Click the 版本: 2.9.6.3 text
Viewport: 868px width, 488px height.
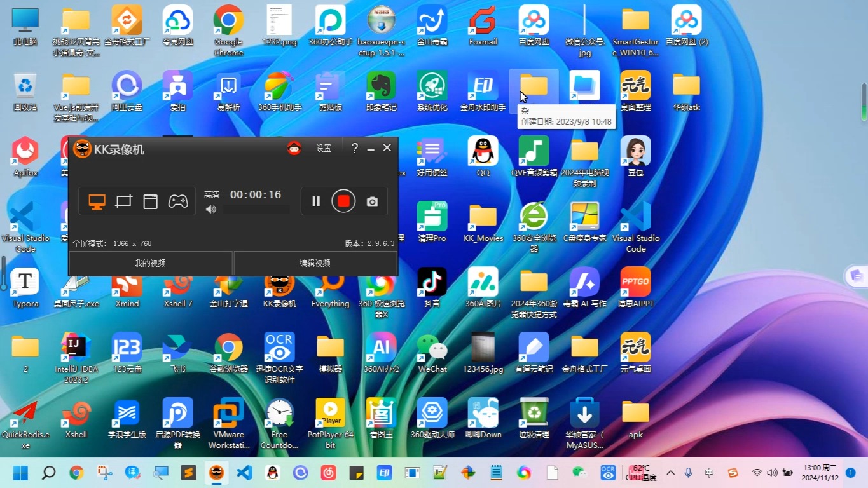tap(369, 243)
